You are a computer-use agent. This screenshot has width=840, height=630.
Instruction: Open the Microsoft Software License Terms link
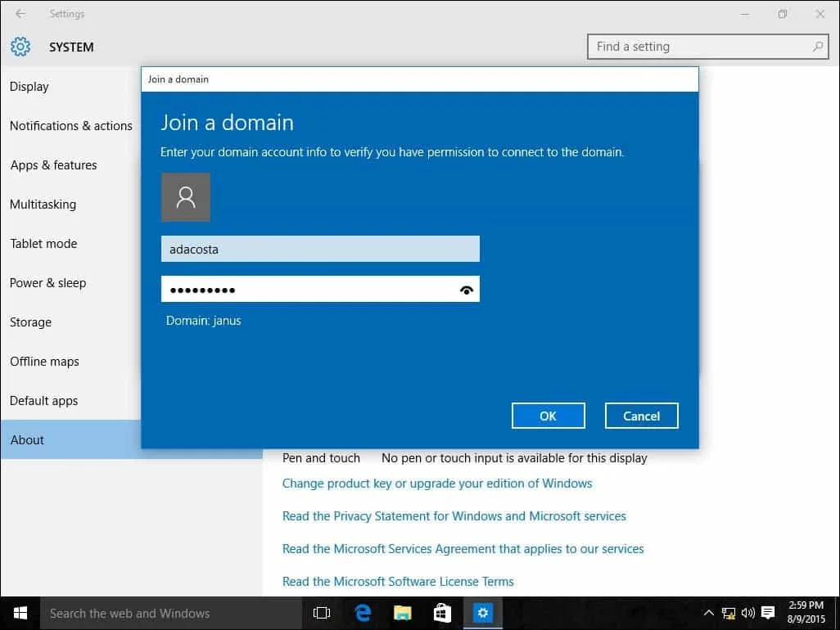[x=398, y=581]
